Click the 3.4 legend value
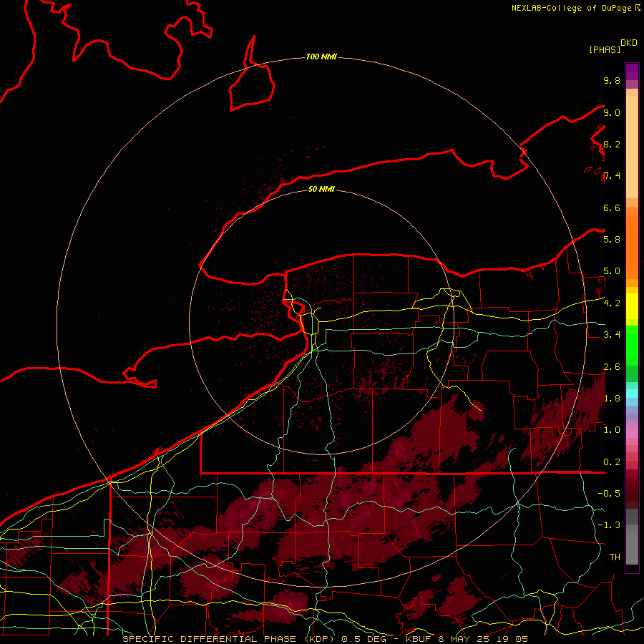644x644 pixels. point(612,334)
